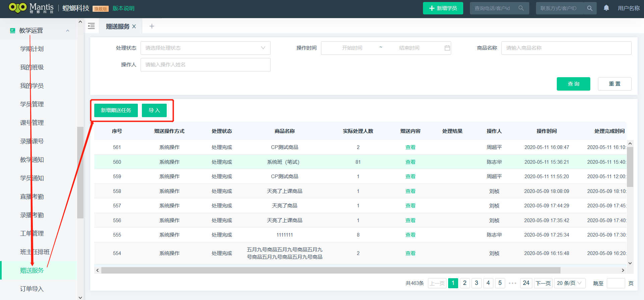Click the 开始时间 date field
Screen dimensions: 644x300
point(352,48)
